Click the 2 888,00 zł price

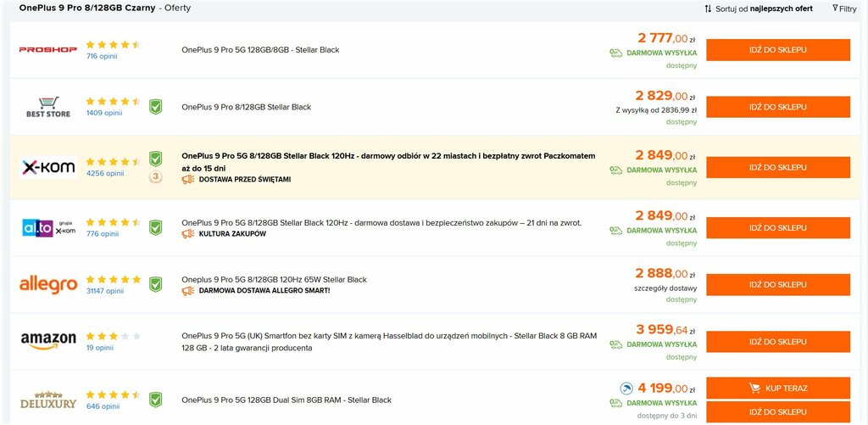coord(665,273)
